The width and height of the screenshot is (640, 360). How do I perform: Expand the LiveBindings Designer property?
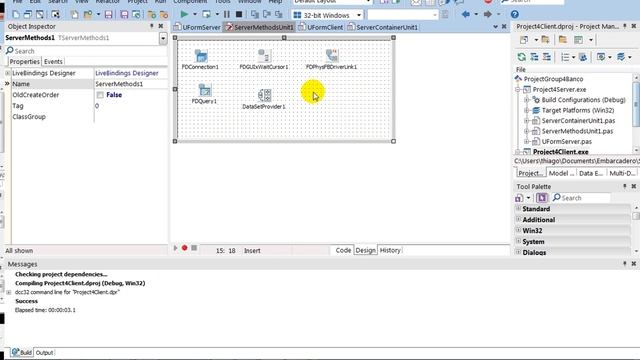click(x=7, y=73)
